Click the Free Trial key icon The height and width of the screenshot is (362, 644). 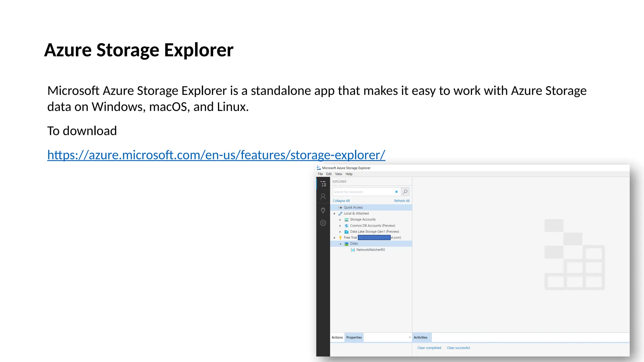340,238
